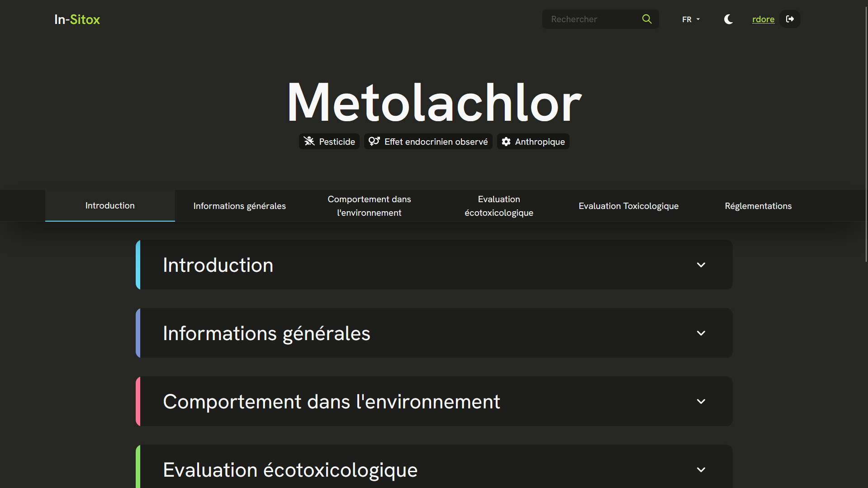Click inside the Rechercher search field
Screen dimensions: 868x488
tap(588, 19)
